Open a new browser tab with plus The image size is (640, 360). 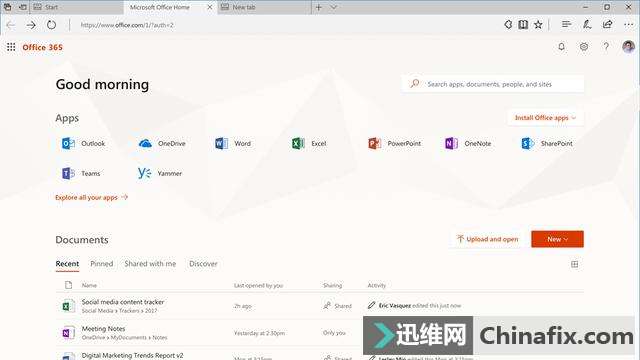pos(319,7)
